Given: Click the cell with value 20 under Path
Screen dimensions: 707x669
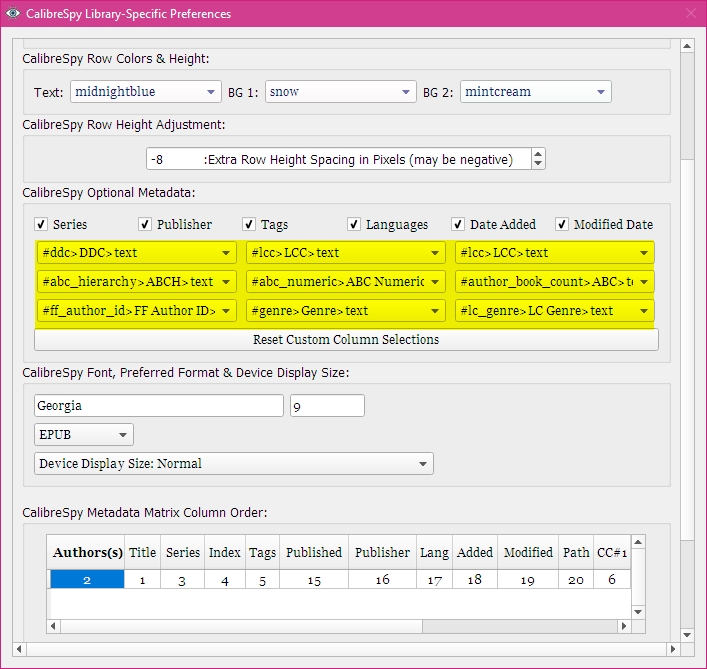Looking at the screenshot, I should [x=576, y=579].
